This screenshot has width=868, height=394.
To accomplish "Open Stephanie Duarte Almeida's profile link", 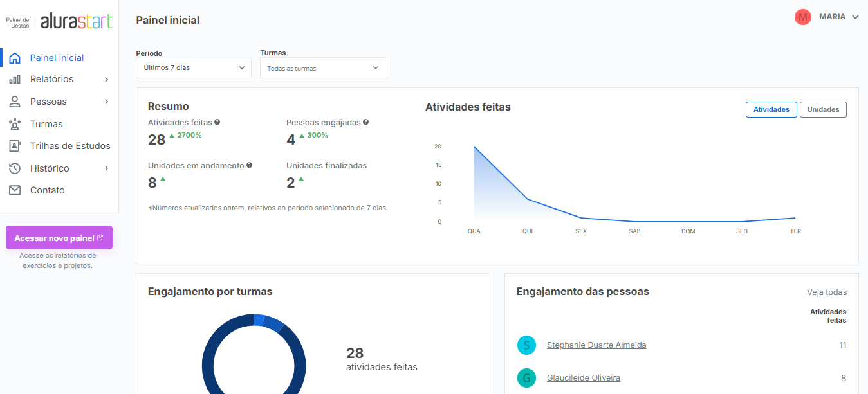I will point(596,345).
